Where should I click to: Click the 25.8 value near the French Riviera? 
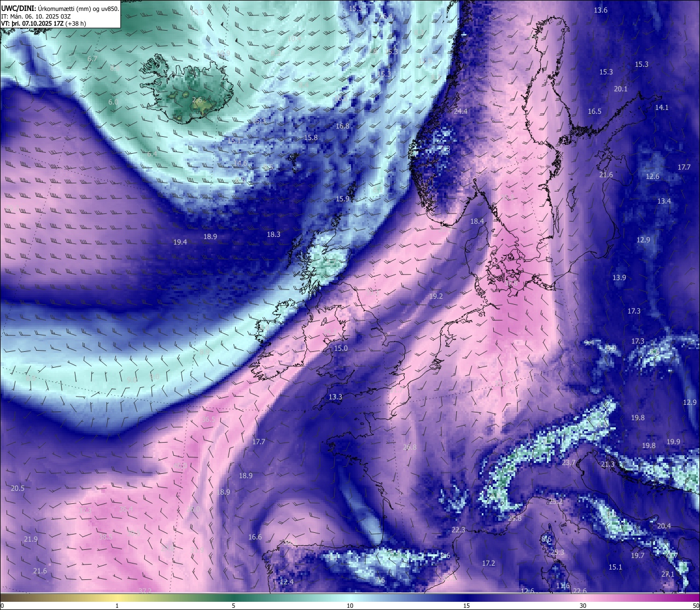click(515, 518)
